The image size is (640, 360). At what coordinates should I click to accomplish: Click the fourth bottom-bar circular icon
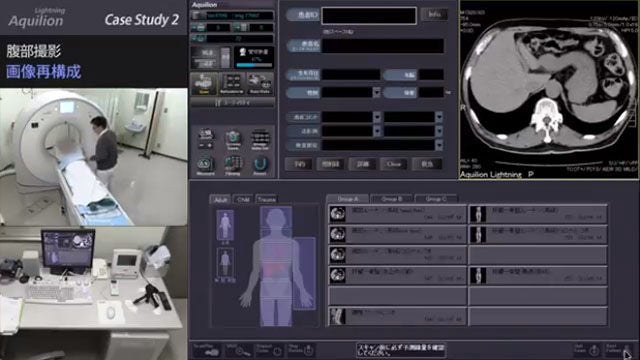[x=301, y=350]
